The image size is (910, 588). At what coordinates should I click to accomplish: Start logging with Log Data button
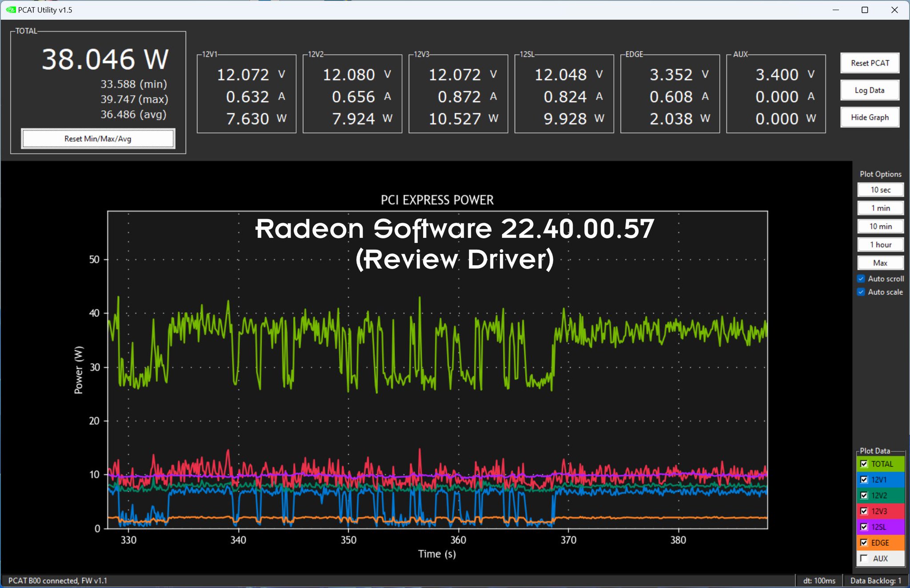[x=869, y=90]
